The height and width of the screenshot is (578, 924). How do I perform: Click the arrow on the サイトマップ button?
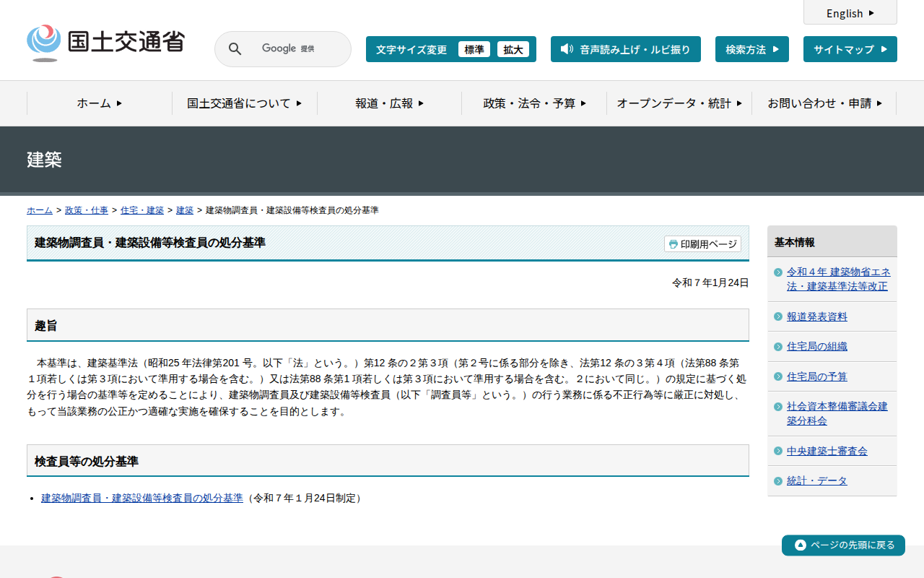pyautogui.click(x=884, y=49)
